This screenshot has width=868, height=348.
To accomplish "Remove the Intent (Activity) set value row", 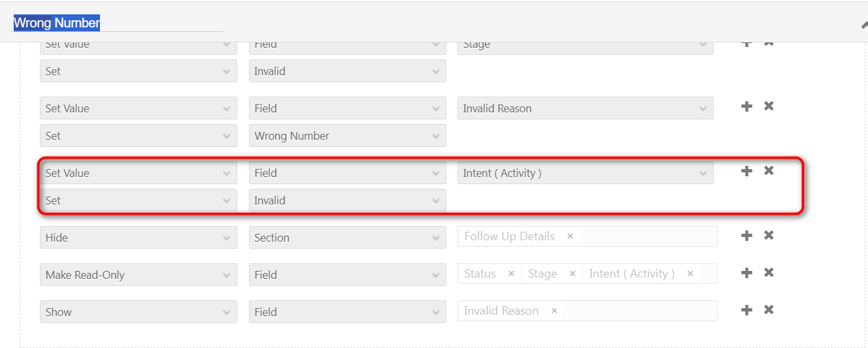I will (769, 171).
